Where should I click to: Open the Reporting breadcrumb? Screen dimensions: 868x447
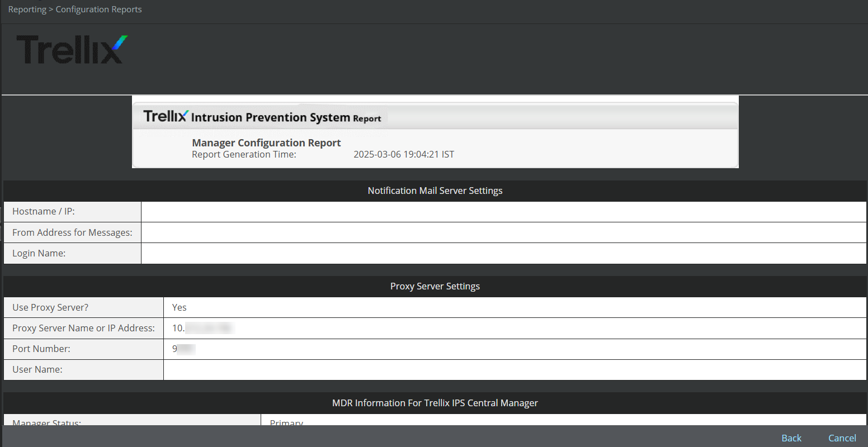coord(27,9)
